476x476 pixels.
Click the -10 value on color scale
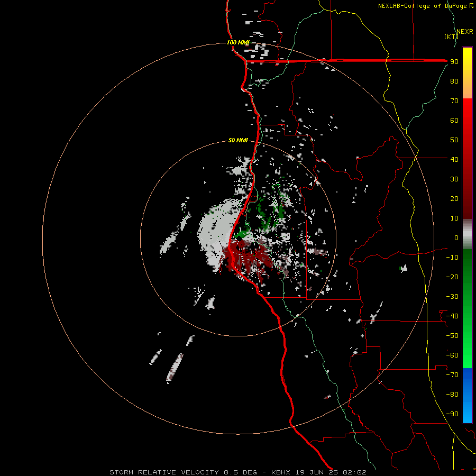pyautogui.click(x=452, y=258)
